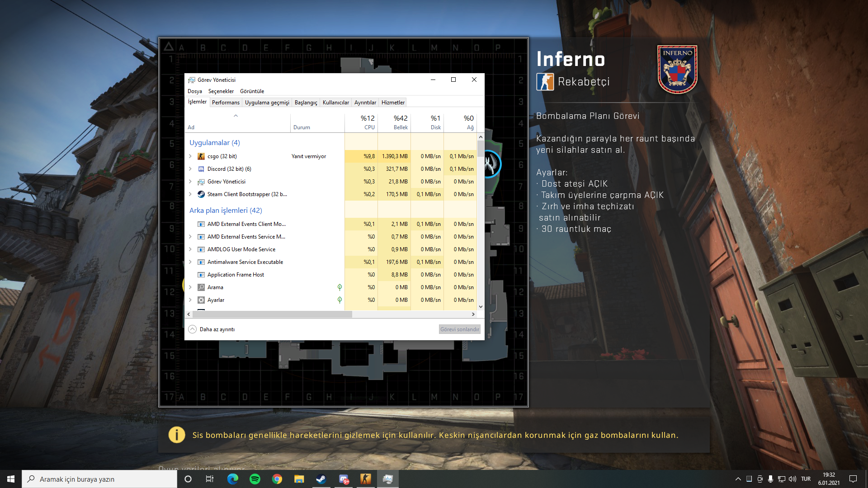Switch to the Başlangıç tab
This screenshot has width=868, height=488.
306,103
